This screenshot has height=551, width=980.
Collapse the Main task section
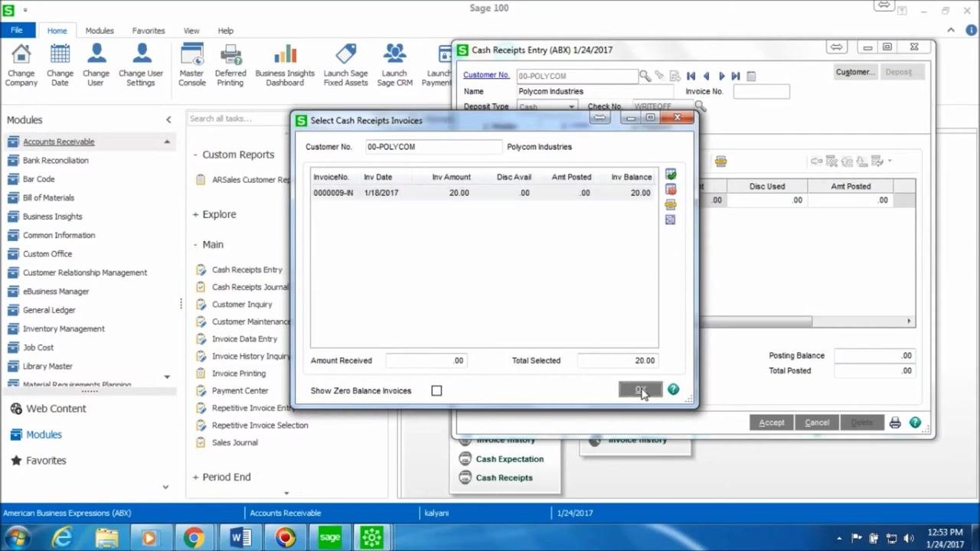[195, 244]
